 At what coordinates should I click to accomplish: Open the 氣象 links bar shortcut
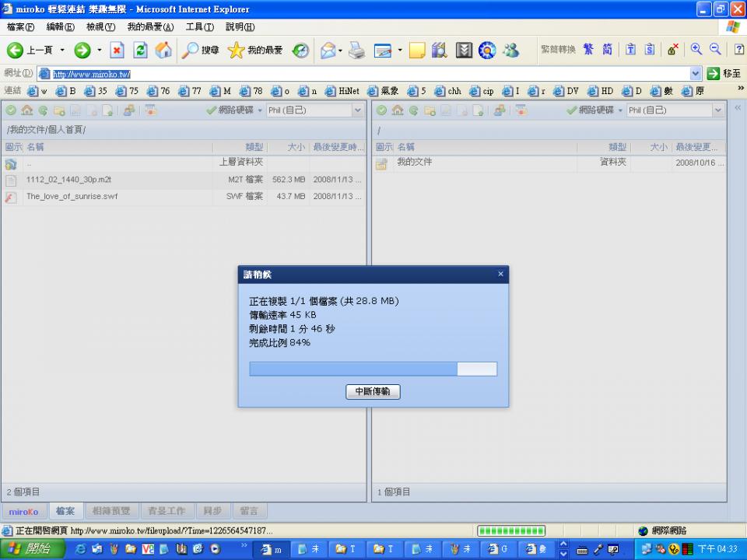(383, 91)
